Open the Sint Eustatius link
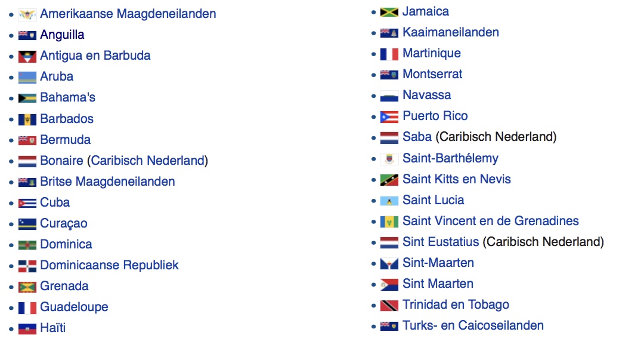 tap(441, 242)
